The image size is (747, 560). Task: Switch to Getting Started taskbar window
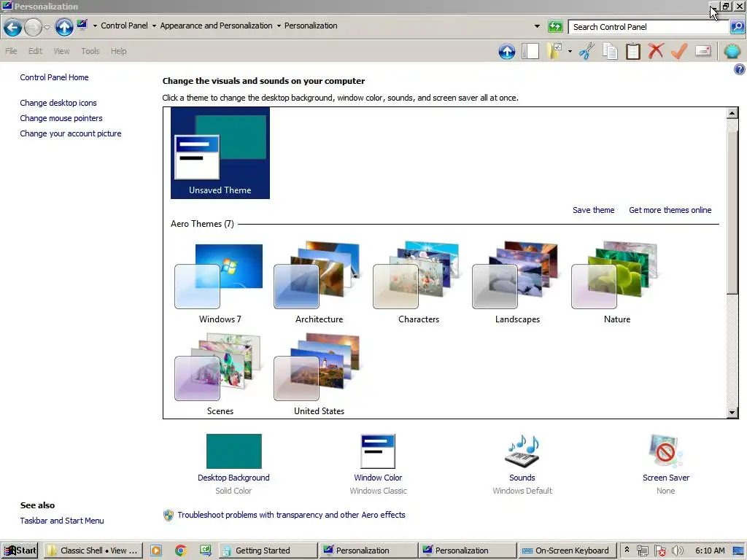coord(268,551)
